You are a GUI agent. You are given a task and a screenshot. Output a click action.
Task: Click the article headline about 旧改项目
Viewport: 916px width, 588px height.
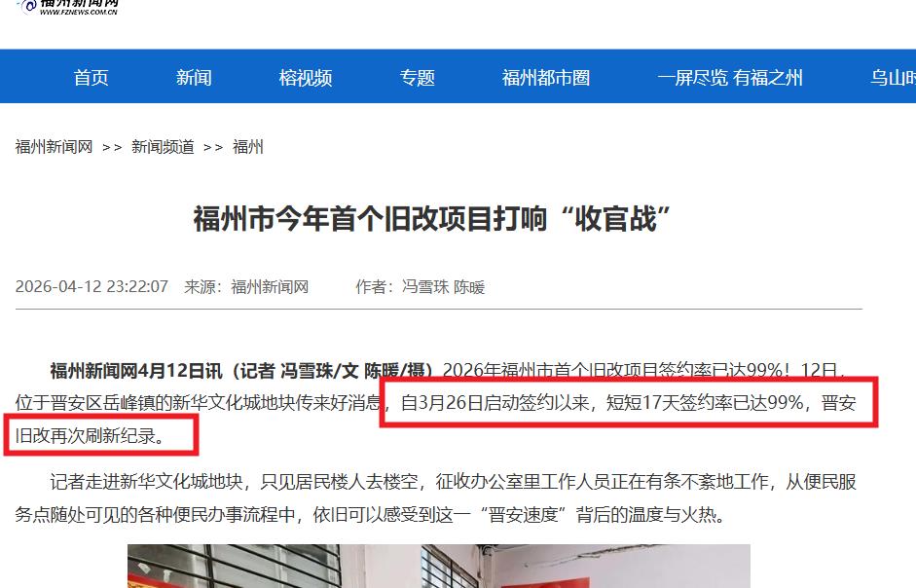pos(431,219)
